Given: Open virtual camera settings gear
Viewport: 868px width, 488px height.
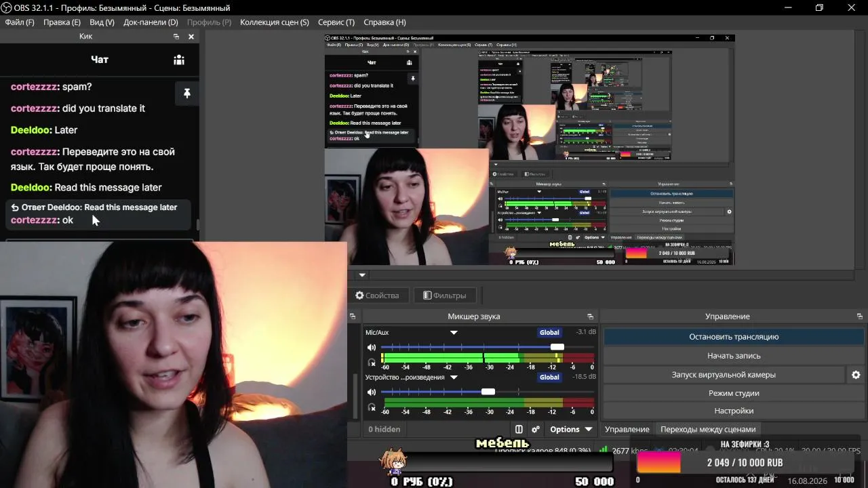Looking at the screenshot, I should pos(856,375).
